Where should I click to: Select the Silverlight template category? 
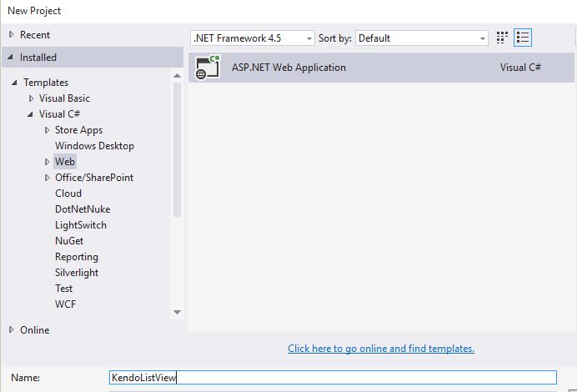(77, 273)
